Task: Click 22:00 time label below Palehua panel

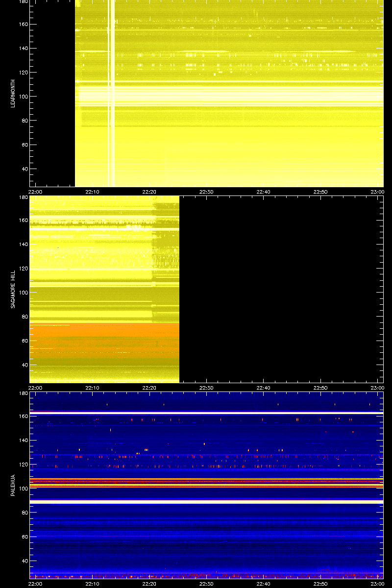Action: click(36, 584)
